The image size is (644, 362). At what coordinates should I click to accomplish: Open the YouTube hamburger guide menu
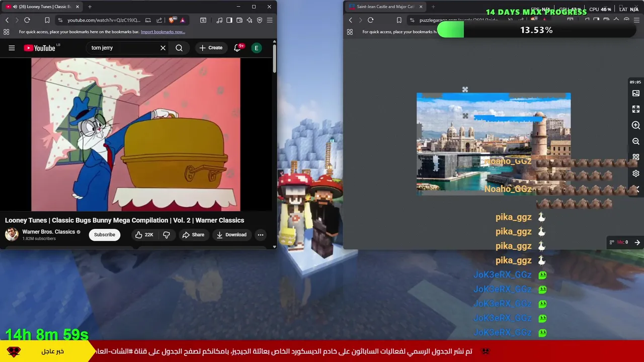12,48
